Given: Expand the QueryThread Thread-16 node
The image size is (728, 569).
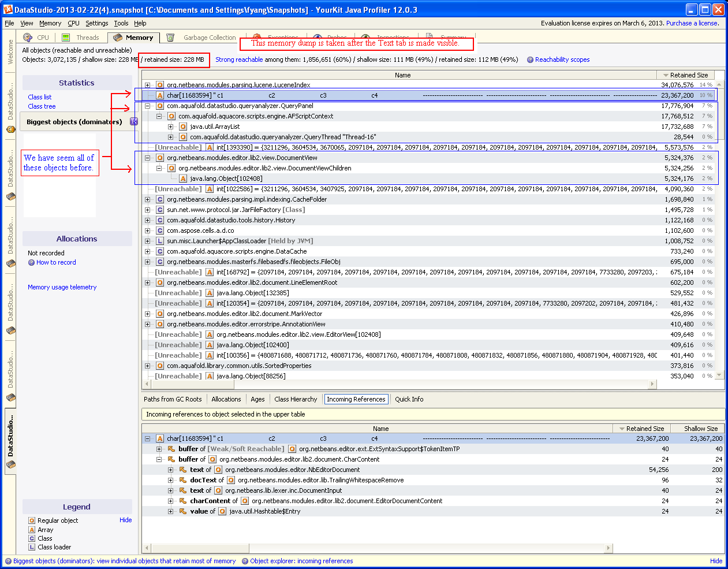Looking at the screenshot, I should click(170, 137).
